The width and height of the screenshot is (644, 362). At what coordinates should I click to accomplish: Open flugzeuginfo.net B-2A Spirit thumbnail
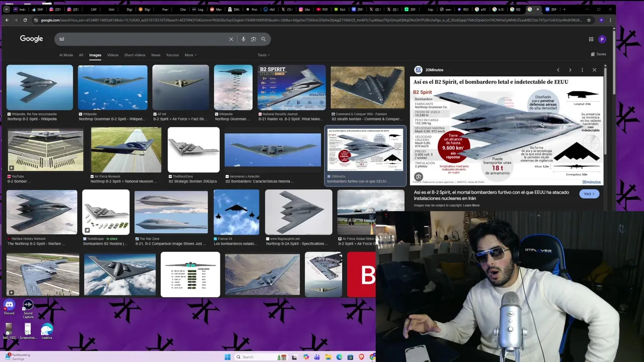[299, 212]
